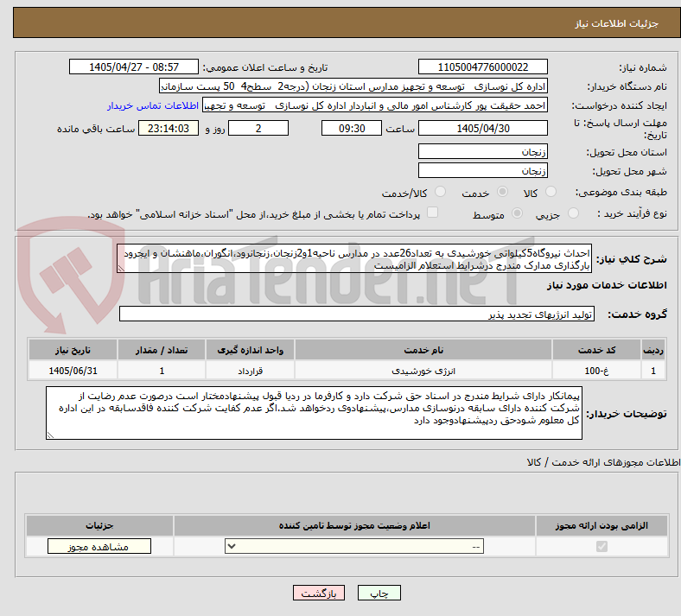Click the service code cell غ-100

pyautogui.click(x=597, y=371)
